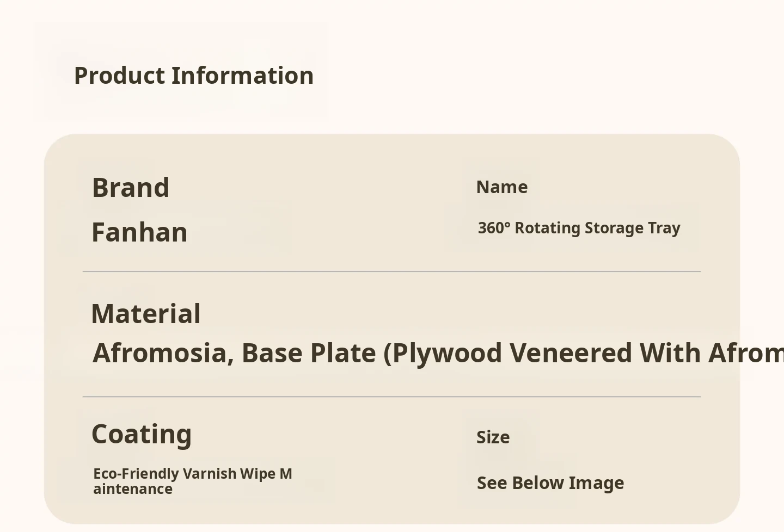Click the Brand label
Screen dimensions: 784x532
click(131, 188)
